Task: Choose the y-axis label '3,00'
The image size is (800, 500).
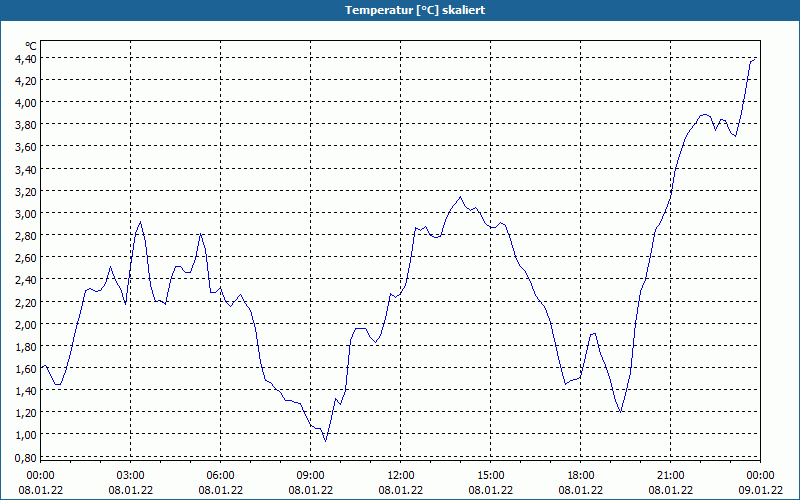Action: click(x=26, y=214)
